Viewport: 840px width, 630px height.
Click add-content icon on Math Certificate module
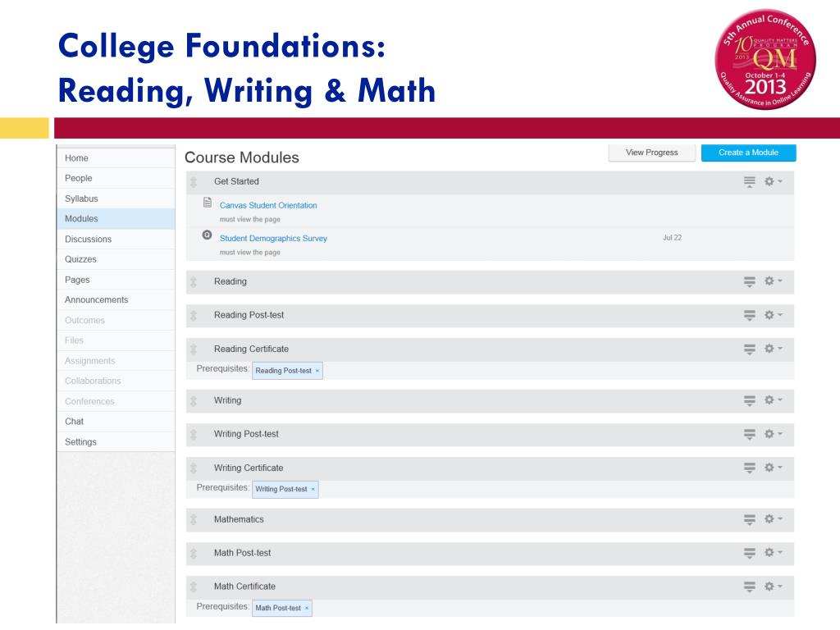coord(750,587)
